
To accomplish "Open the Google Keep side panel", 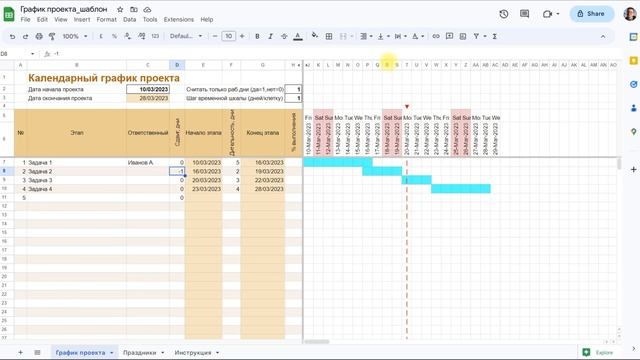I will tap(633, 61).
